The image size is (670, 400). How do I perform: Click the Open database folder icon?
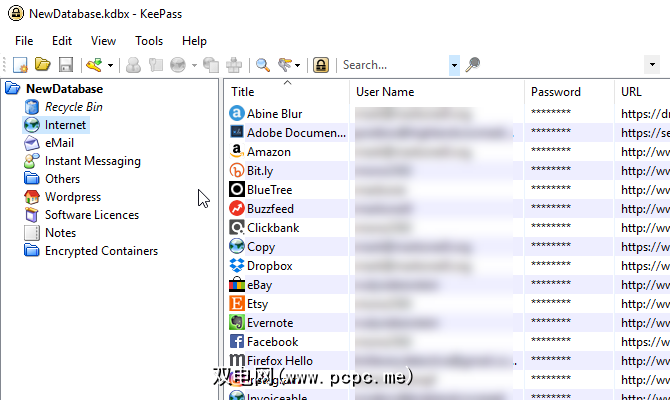click(43, 65)
